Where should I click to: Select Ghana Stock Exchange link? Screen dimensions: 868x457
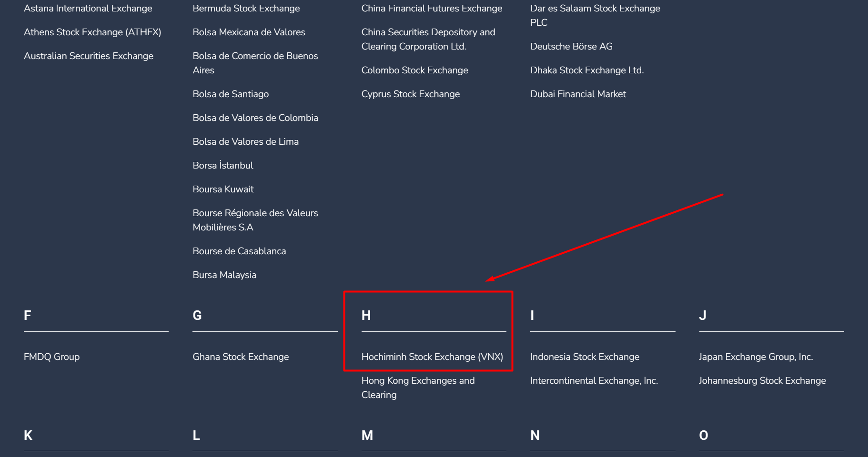coord(241,357)
